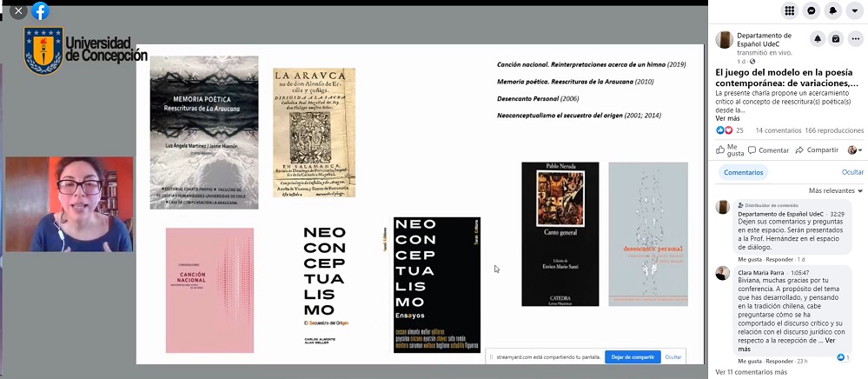Open the profile identity selector dropdown
The width and height of the screenshot is (868, 379).
pos(854,150)
